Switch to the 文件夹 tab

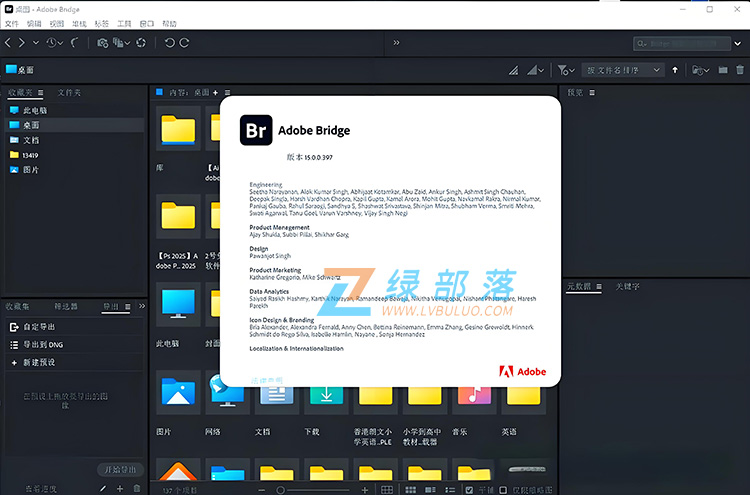69,92
